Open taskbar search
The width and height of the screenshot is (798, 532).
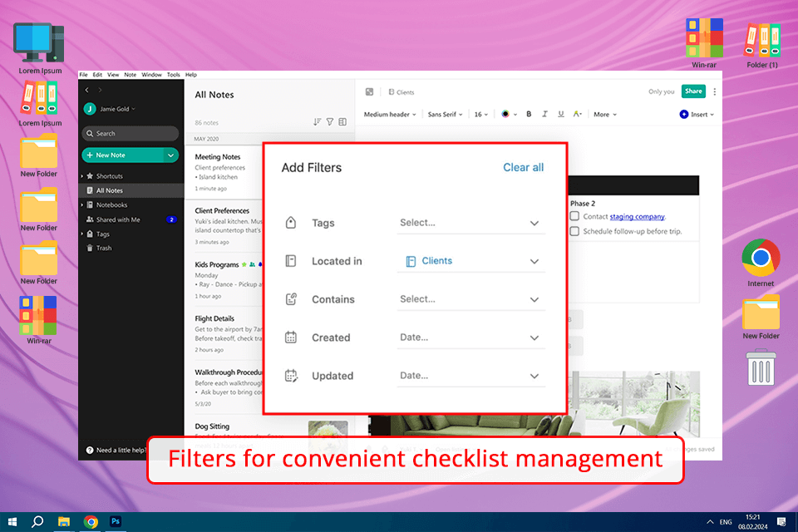(37, 522)
